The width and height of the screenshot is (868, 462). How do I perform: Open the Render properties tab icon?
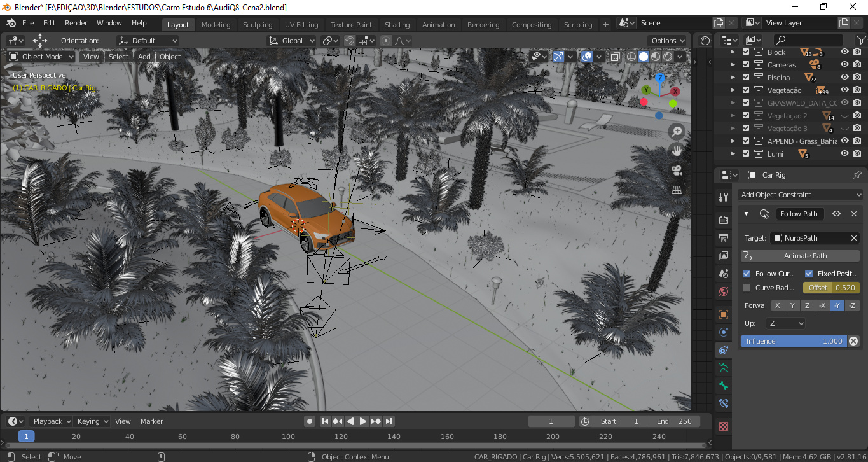click(x=724, y=220)
